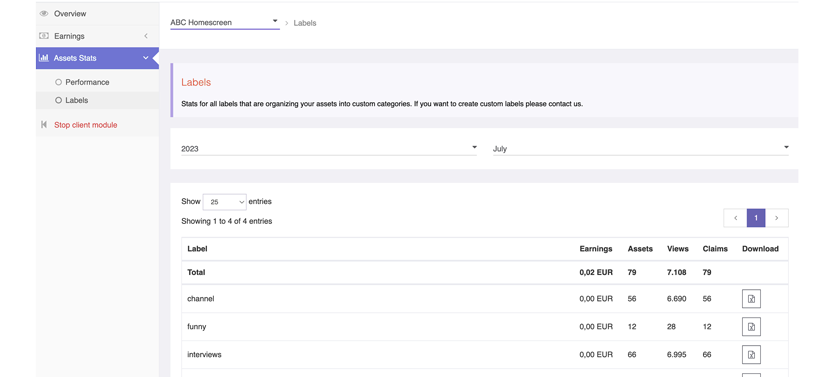Screen dimensions: 834x377
Task: Collapse the Assets Stats menu chevron
Action: point(146,58)
